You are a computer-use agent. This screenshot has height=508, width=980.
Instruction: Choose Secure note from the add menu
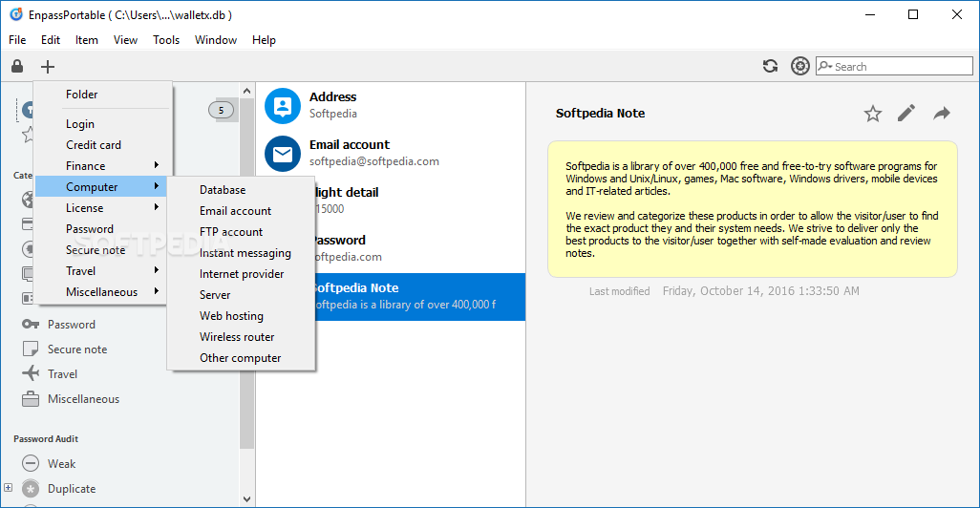click(102, 250)
